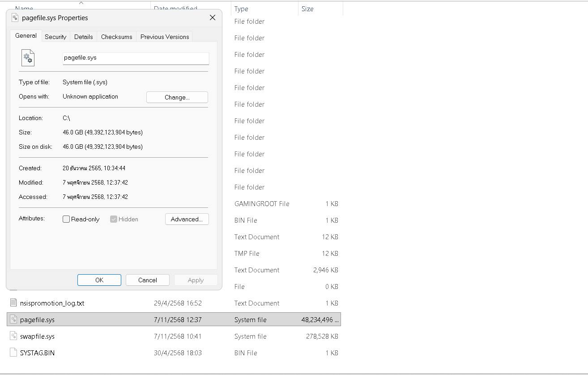
Task: Click the greyed Hidden checkbox
Action: 114,219
